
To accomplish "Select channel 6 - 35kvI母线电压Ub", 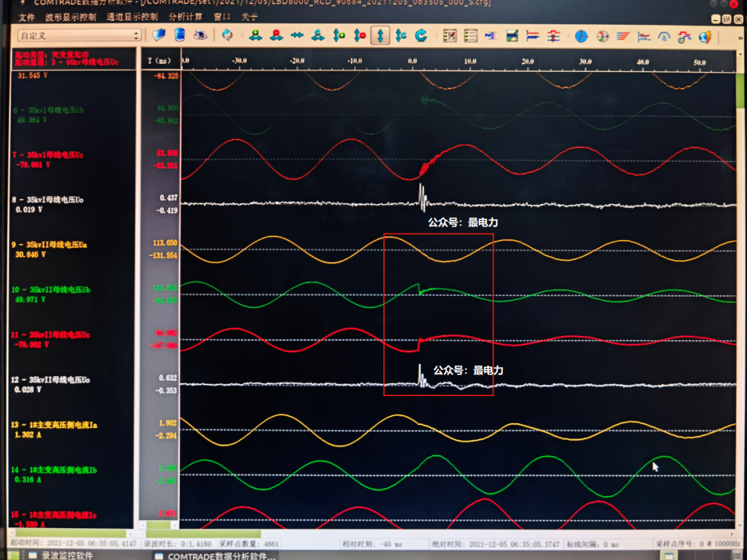I will (48, 110).
